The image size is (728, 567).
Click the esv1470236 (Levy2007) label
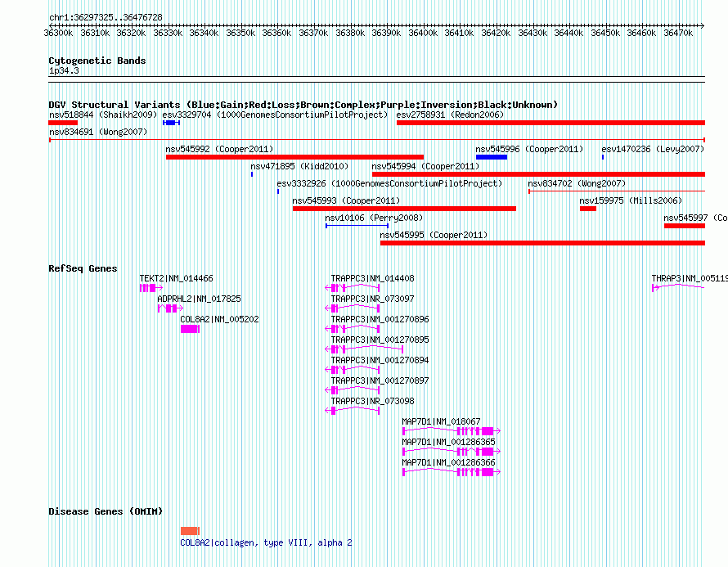pos(653,149)
